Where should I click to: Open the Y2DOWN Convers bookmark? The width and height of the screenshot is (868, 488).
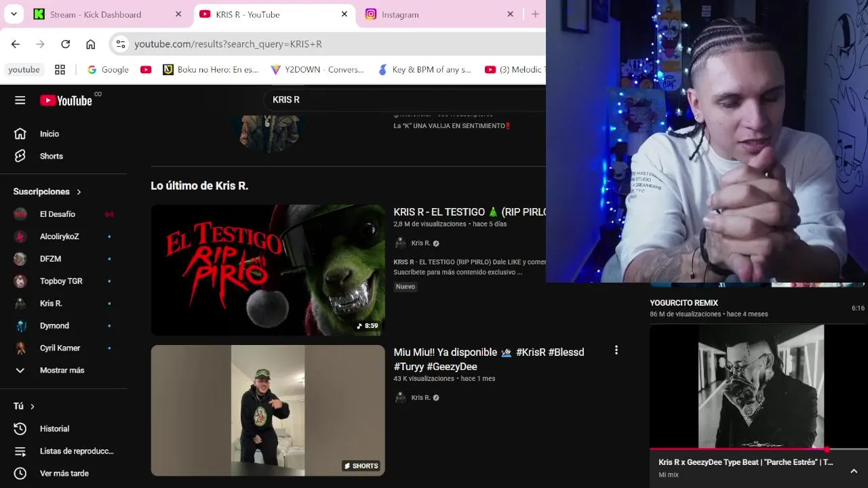pos(317,69)
